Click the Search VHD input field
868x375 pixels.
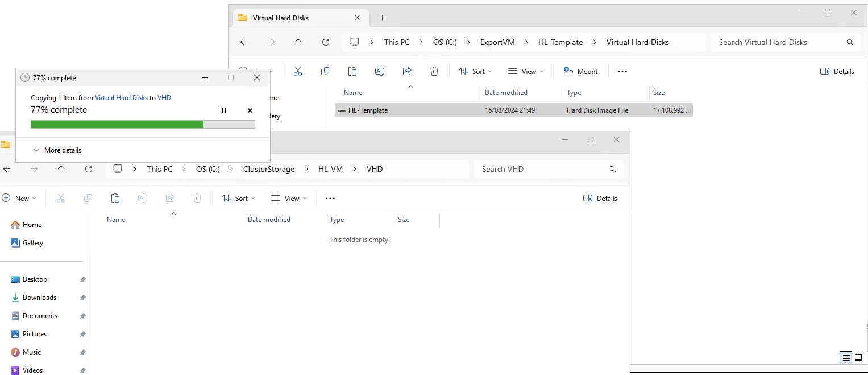coord(543,169)
